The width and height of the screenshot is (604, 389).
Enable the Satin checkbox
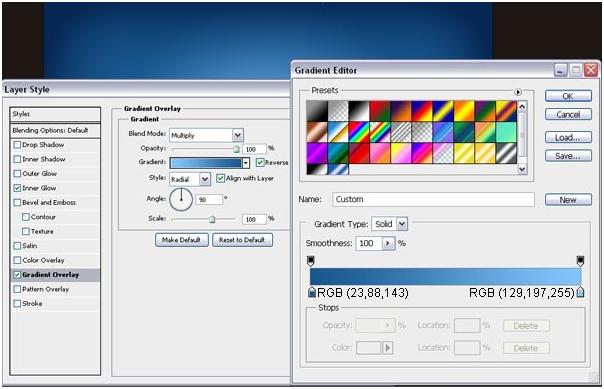[x=17, y=246]
